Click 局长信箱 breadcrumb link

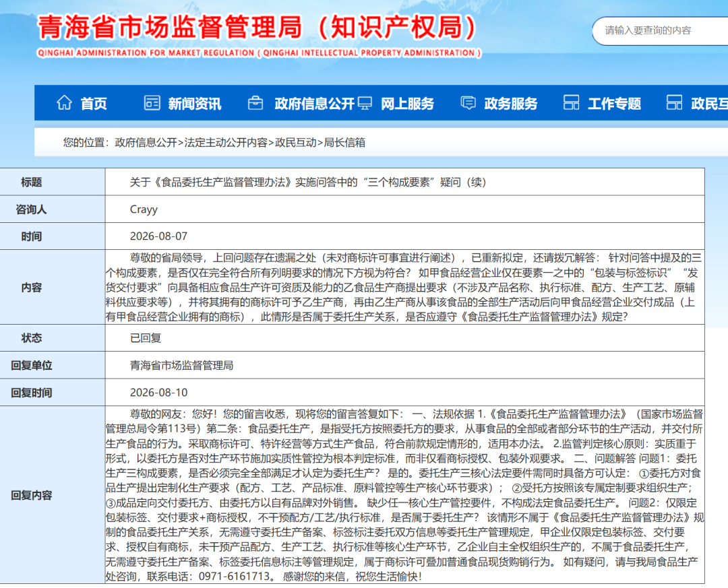pos(344,143)
